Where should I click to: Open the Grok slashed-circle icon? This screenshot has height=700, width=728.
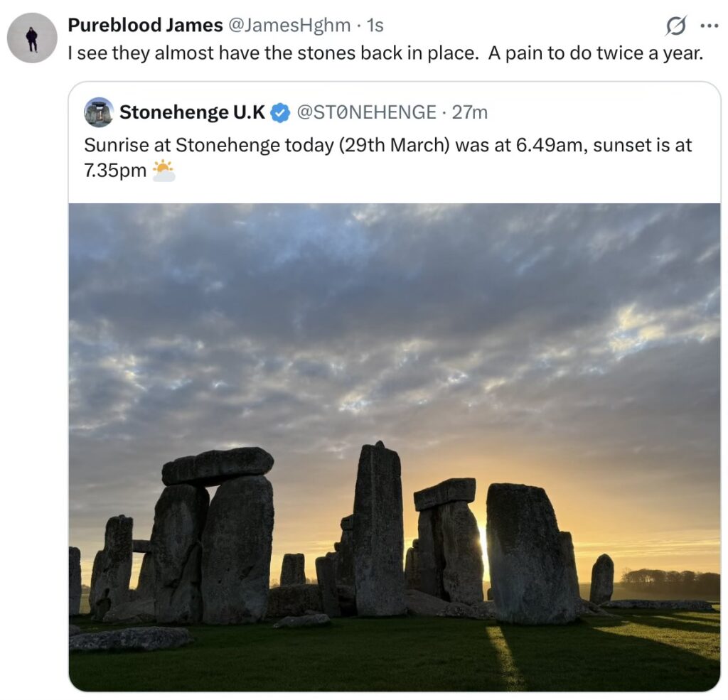pos(676,26)
